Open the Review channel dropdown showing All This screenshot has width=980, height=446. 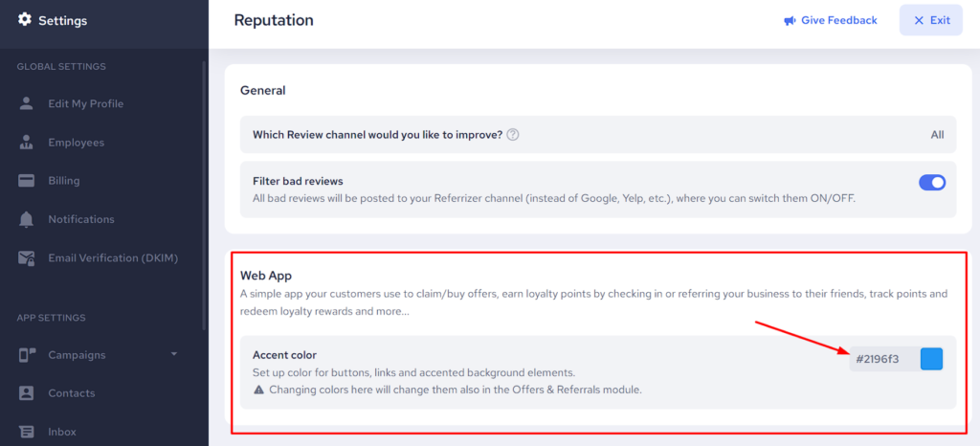937,135
